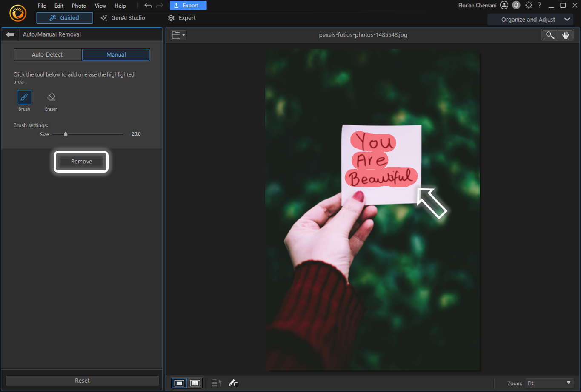Select the Brush tool

[24, 97]
